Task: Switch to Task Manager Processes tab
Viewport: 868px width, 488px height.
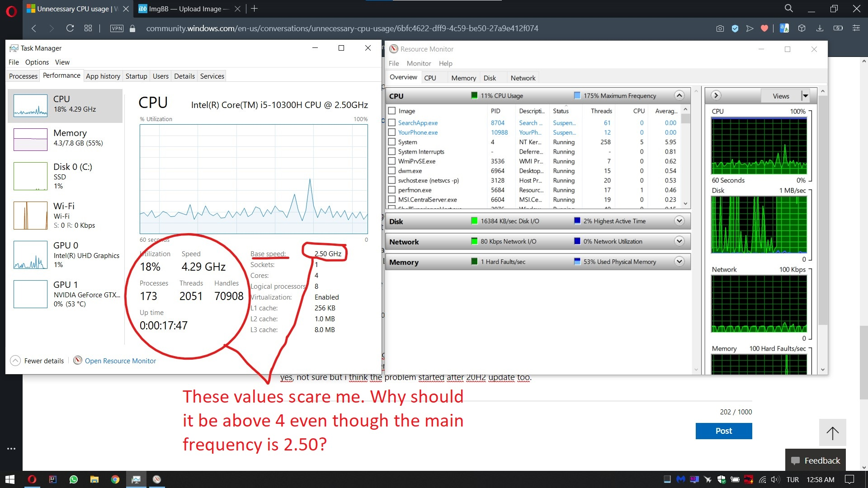Action: click(23, 76)
